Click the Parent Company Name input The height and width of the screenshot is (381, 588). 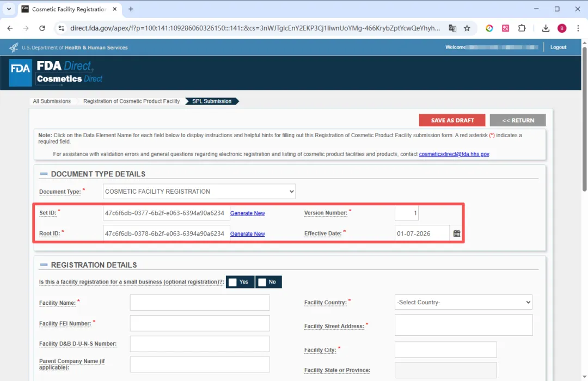(200, 365)
